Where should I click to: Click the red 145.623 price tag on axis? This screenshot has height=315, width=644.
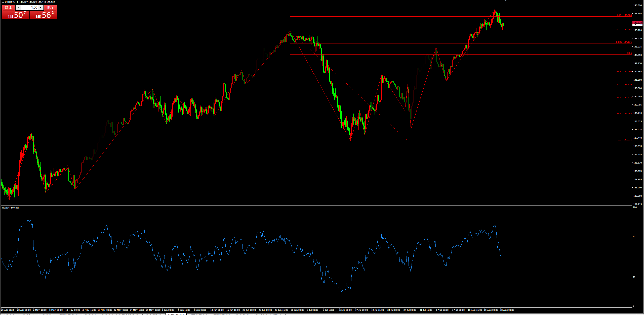tap(637, 23)
